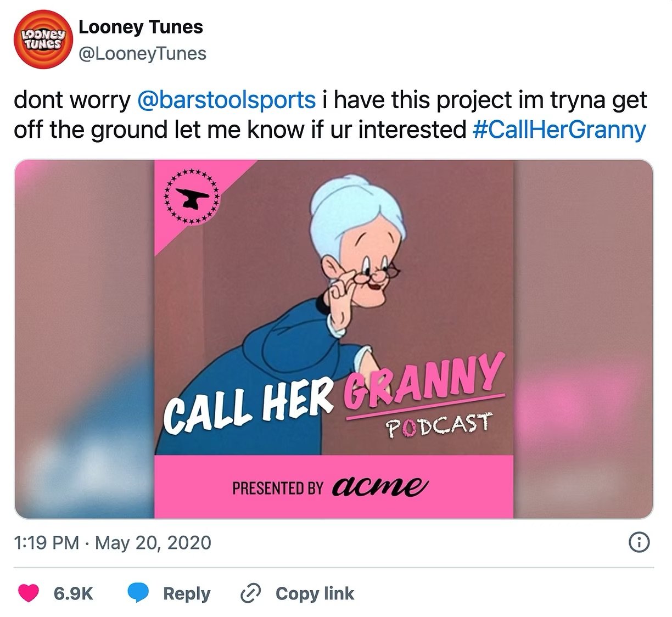Open the #CallHerGranny hashtag
The width and height of the screenshot is (672, 617).
point(559,130)
